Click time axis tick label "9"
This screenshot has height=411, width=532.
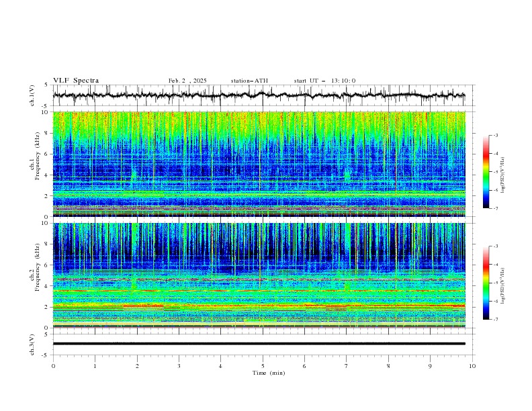pos(430,366)
